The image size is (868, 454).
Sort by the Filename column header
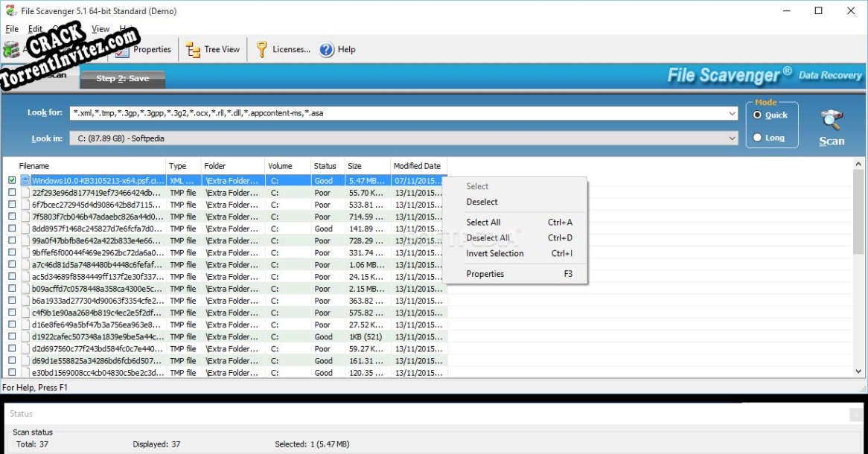pos(34,166)
